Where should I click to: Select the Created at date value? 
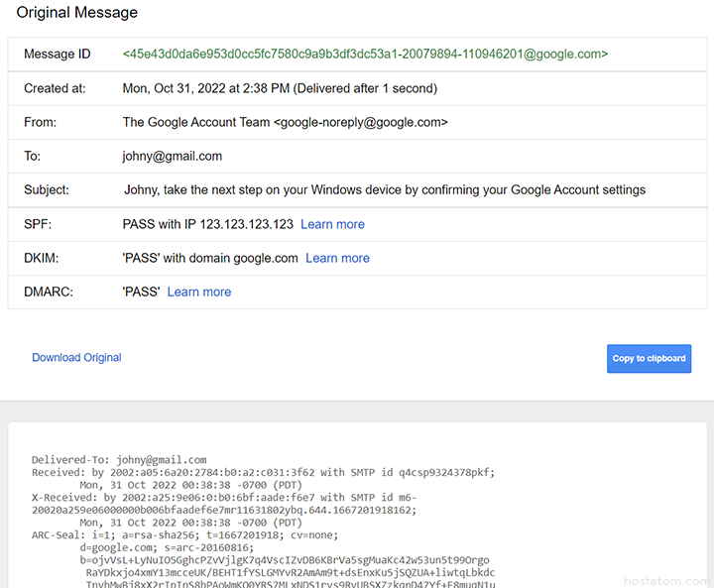pyautogui.click(x=280, y=88)
